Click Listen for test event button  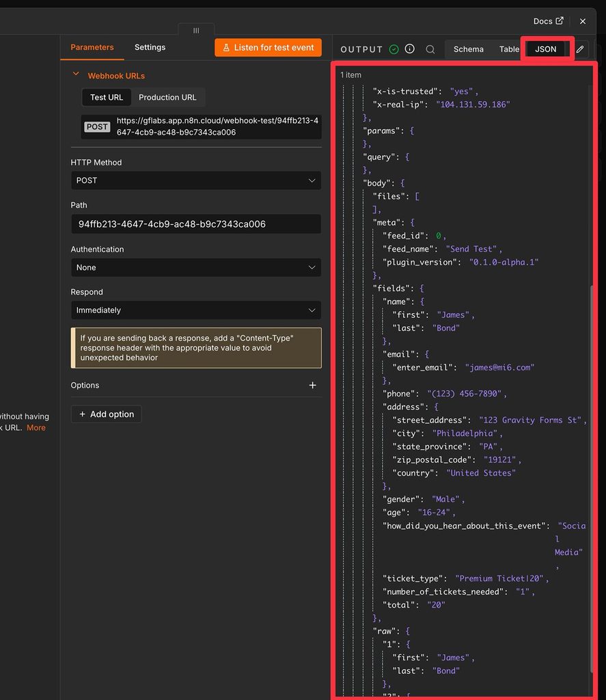click(x=268, y=47)
